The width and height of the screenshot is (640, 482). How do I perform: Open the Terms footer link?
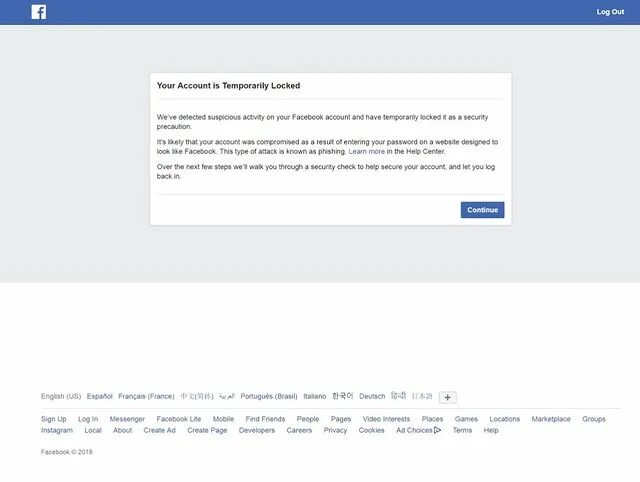coord(462,430)
